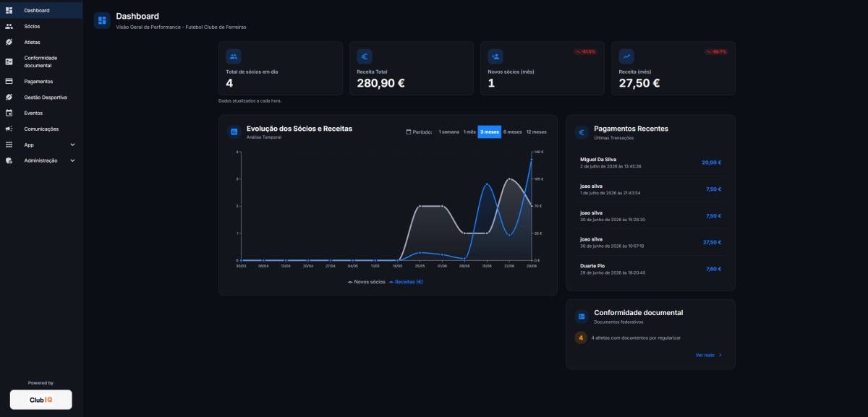Expand the App menu chevron
This screenshot has height=417, width=868.
click(72, 145)
